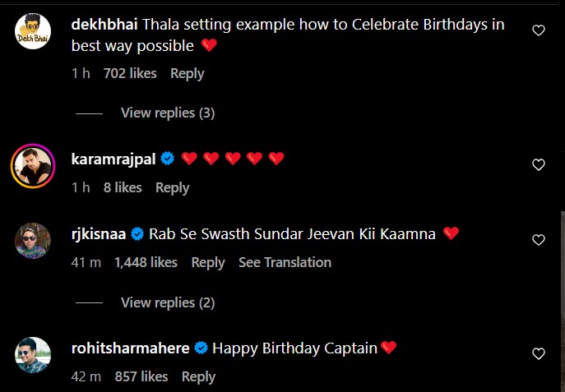
Task: View the 1,448 likes on rjkisnaa's comment
Action: coord(146,262)
